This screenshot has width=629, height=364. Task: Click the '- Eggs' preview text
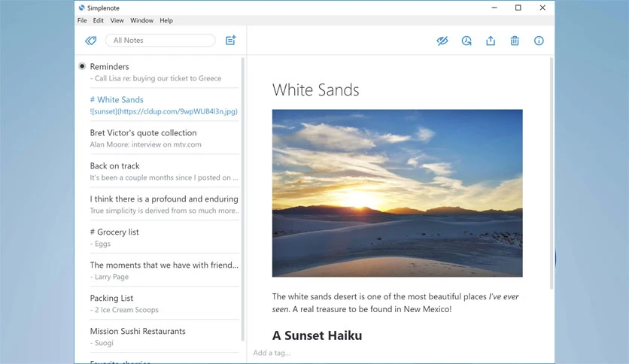[100, 244]
